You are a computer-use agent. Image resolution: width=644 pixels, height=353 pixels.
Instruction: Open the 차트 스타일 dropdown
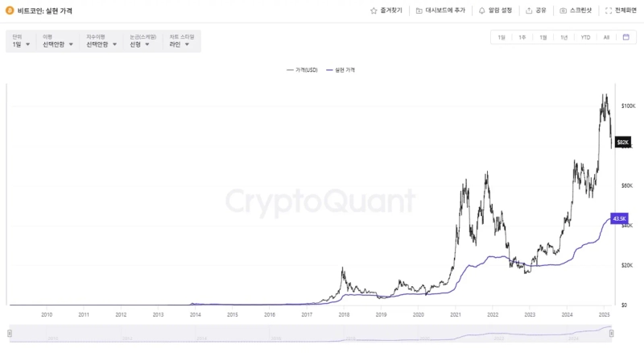coord(180,44)
